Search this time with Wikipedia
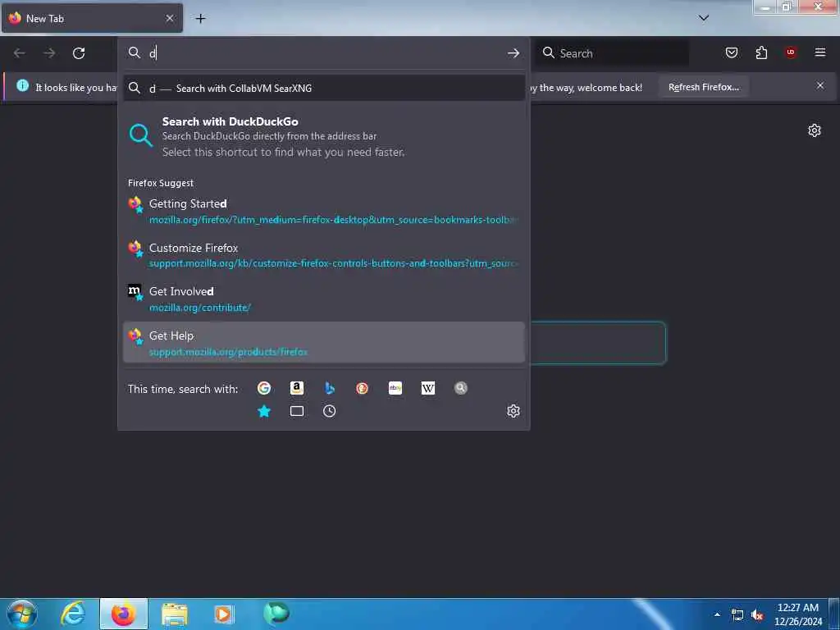The height and width of the screenshot is (630, 840). [x=428, y=388]
